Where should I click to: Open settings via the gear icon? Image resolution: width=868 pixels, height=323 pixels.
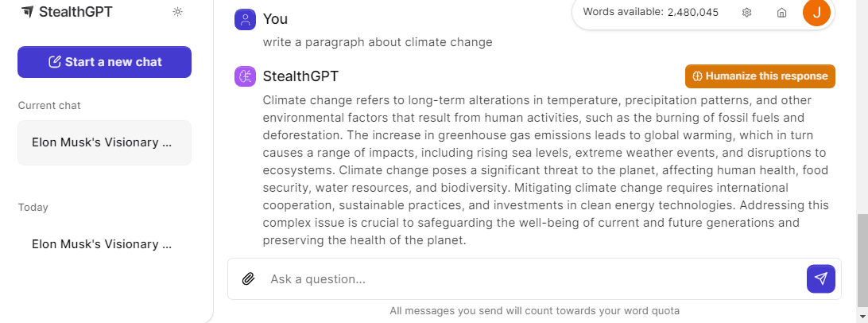[747, 12]
